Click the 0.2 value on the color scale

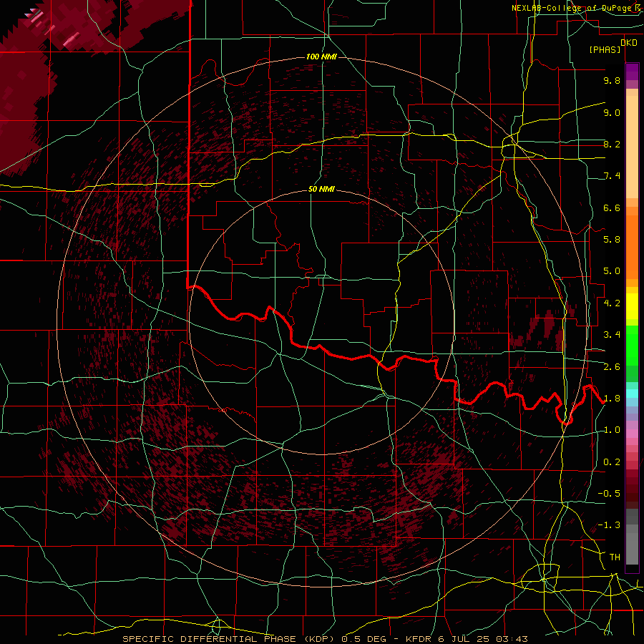pos(612,462)
